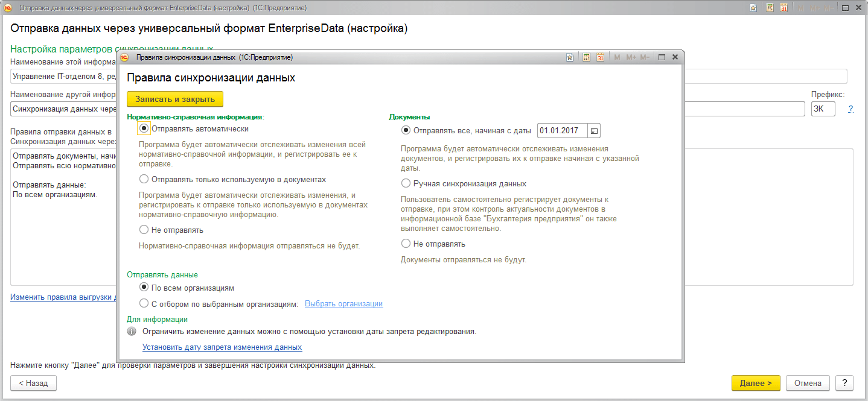Add the sync rules dialog to favorites
The width and height of the screenshot is (868, 401).
tap(570, 57)
